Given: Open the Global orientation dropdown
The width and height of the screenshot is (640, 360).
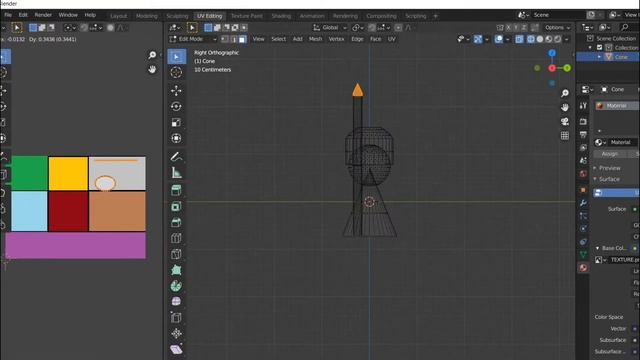Looking at the screenshot, I should [330, 27].
